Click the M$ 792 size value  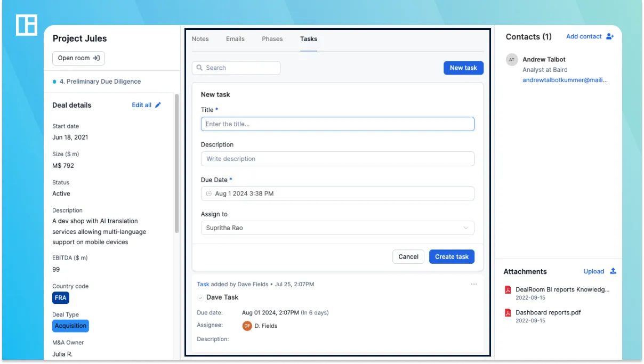(63, 166)
